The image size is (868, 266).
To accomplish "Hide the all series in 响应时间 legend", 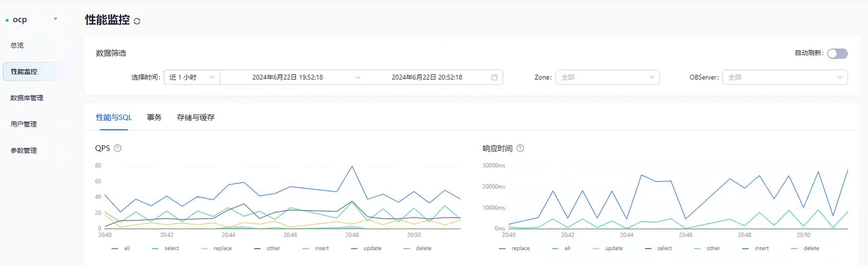I will pyautogui.click(x=561, y=248).
